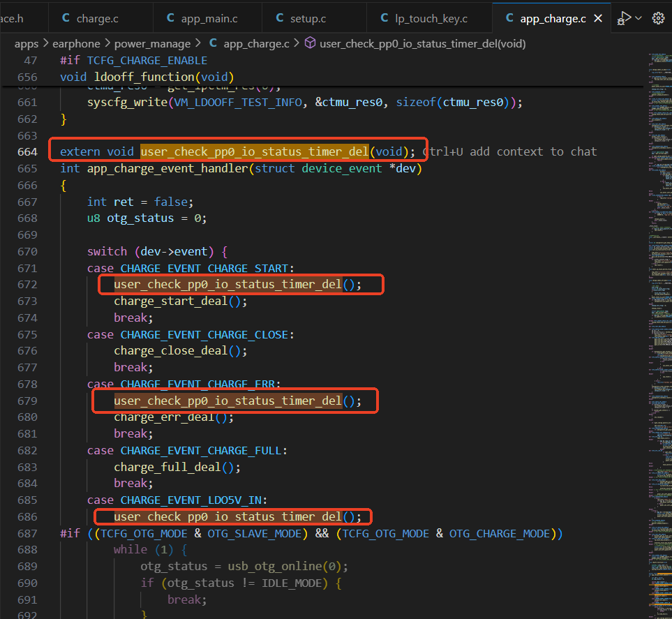Jump to sticky header 'void ldooff_function(void)'
Image resolution: width=672 pixels, height=619 pixels.
[x=147, y=77]
